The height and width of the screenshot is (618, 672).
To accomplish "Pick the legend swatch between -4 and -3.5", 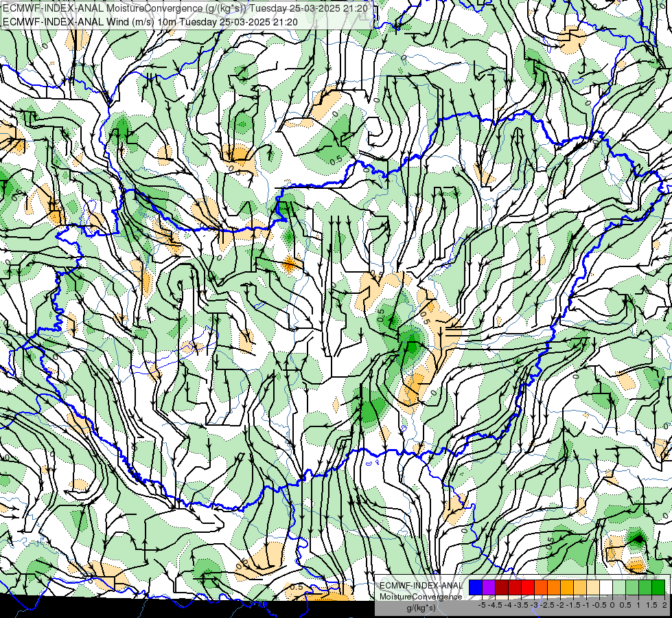I will click(x=515, y=587).
